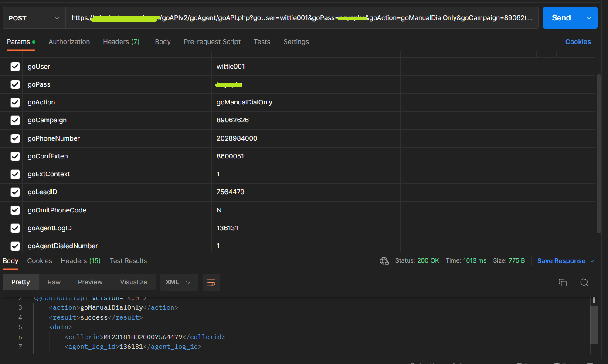Click the Save Response link

tap(561, 261)
